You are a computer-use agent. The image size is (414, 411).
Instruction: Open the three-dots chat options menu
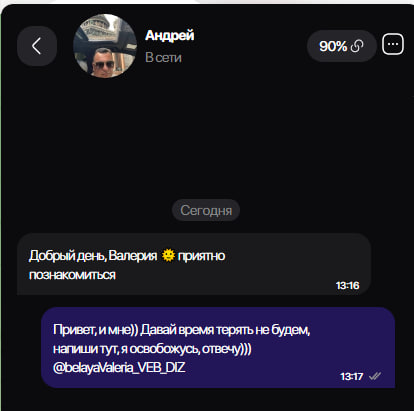pos(393,44)
